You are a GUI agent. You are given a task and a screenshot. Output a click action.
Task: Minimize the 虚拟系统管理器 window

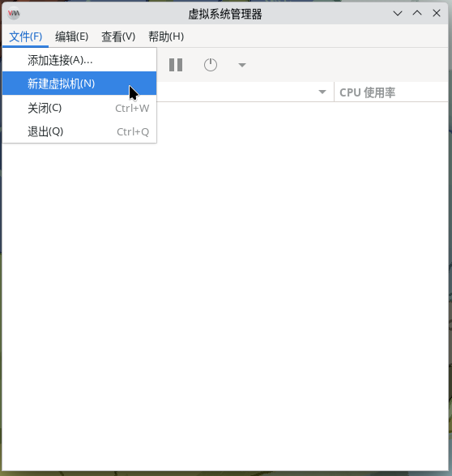click(398, 13)
